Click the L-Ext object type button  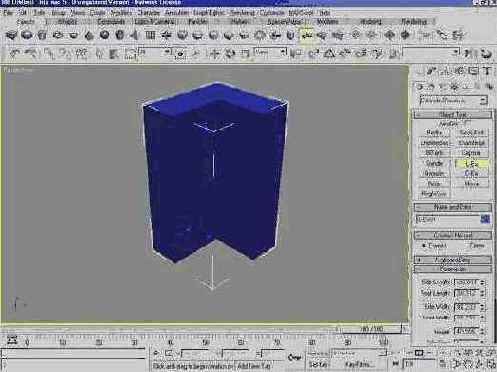point(471,164)
